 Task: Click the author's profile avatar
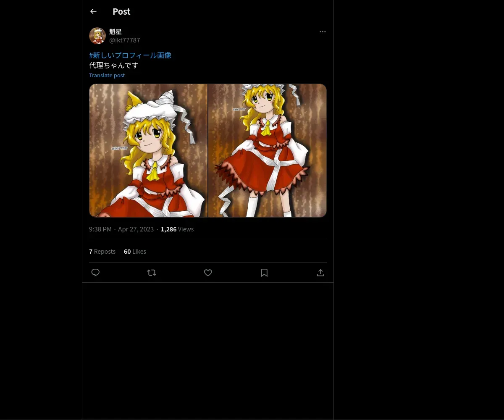click(97, 36)
